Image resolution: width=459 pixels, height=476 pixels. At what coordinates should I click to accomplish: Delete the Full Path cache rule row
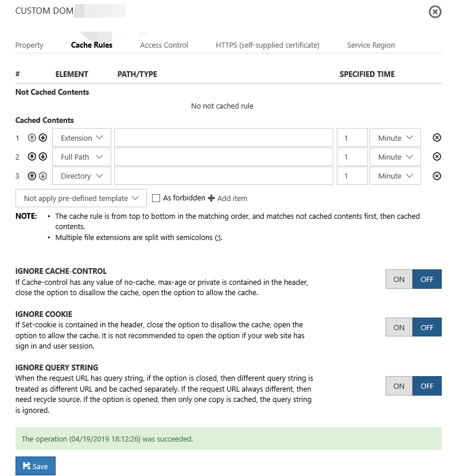[x=437, y=157]
